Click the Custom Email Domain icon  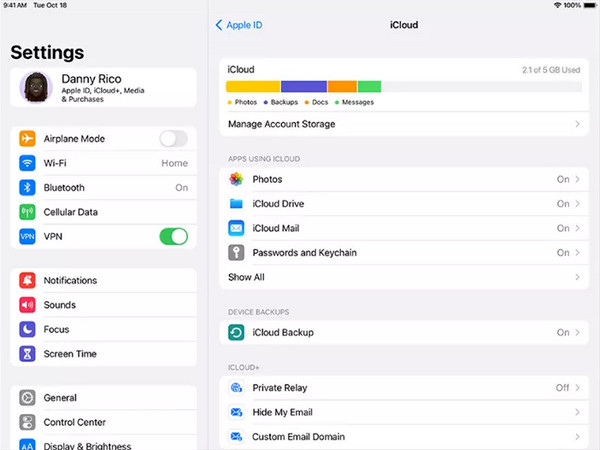[236, 437]
